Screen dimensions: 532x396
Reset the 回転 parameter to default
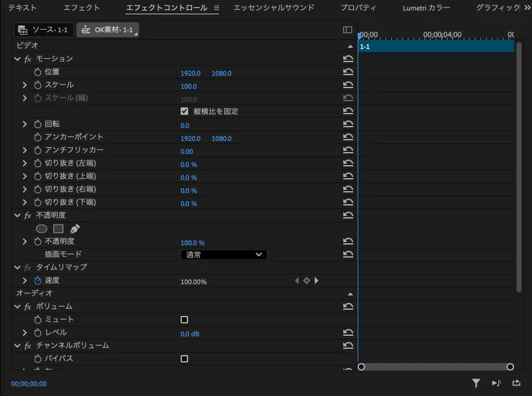pos(348,123)
